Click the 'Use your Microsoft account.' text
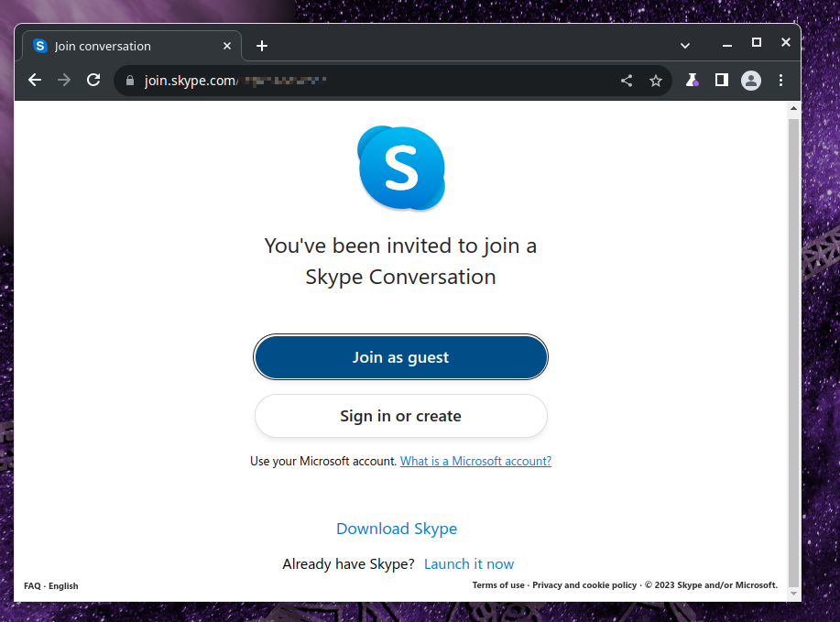The width and height of the screenshot is (840, 622). coord(323,462)
